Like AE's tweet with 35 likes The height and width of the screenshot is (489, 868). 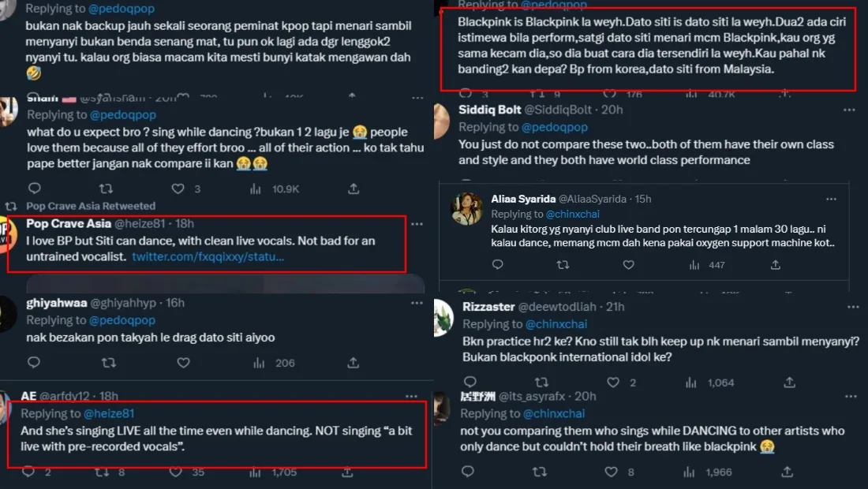point(178,472)
